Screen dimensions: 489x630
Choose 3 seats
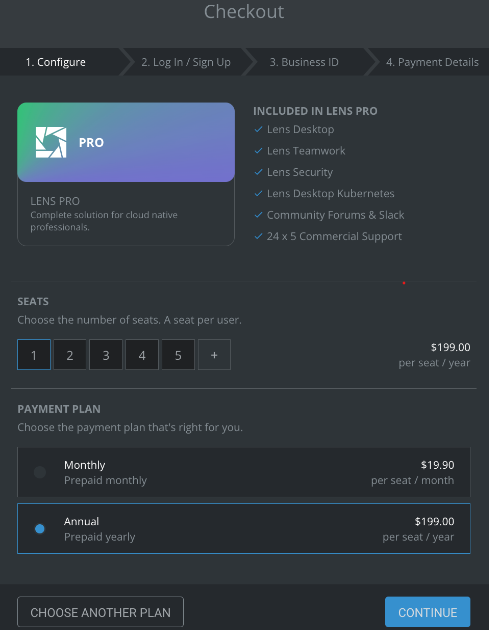pos(106,355)
